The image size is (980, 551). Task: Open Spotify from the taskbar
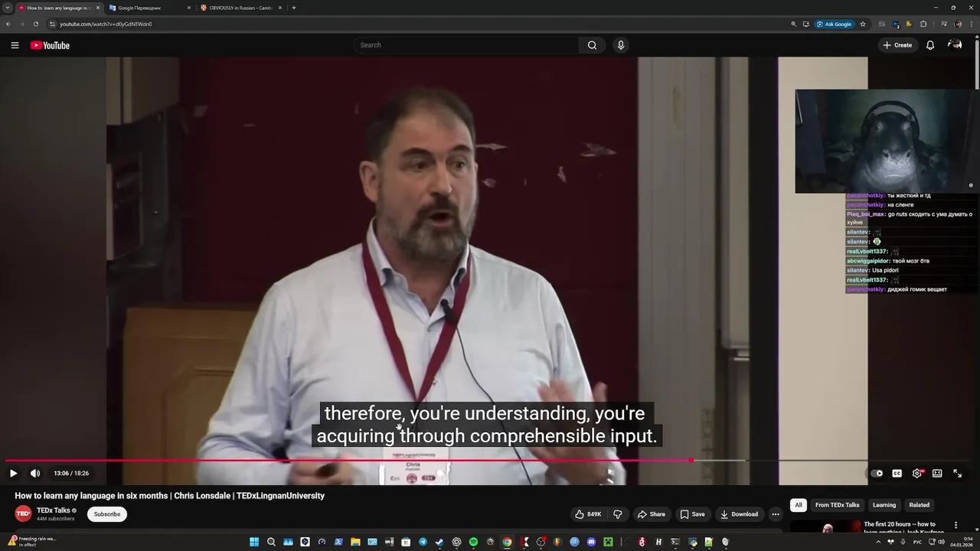pyautogui.click(x=473, y=542)
